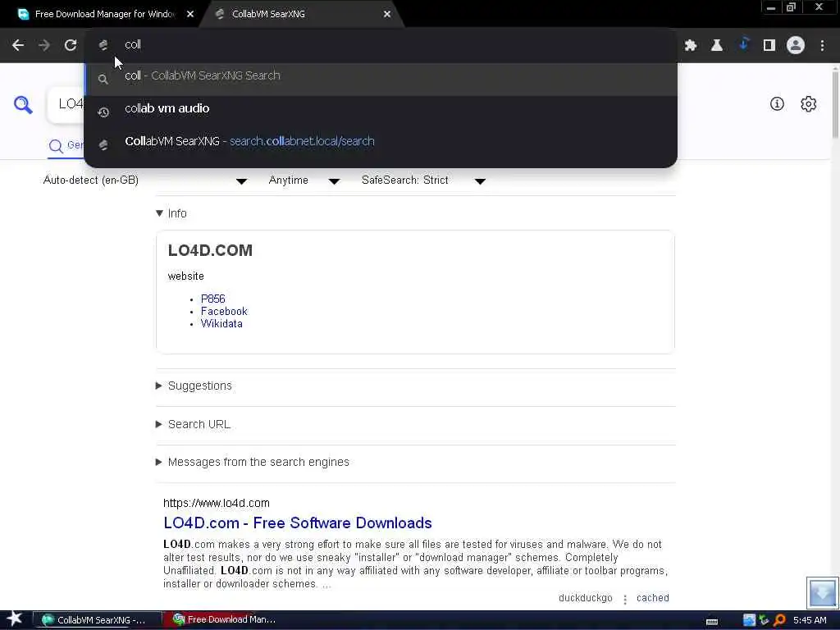
Task: Click the forward navigation arrow
Action: 44,45
